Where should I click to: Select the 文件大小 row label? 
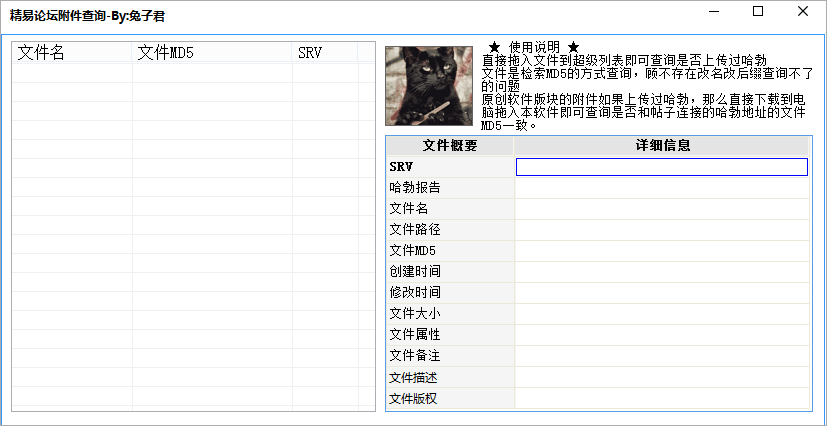[450, 314]
